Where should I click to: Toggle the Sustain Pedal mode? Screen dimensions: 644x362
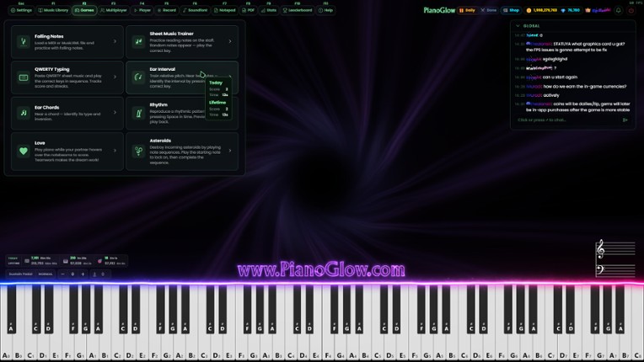point(21,274)
